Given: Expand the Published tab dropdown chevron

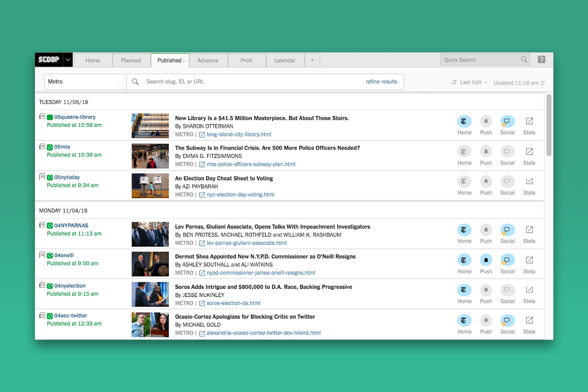Looking at the screenshot, I should 184,61.
